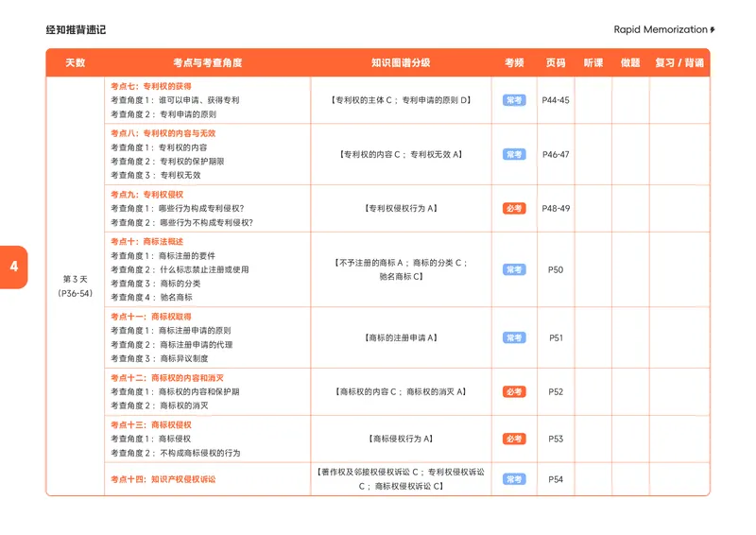The height and width of the screenshot is (535, 756).
Task: Click page number P51
Action: pos(556,337)
